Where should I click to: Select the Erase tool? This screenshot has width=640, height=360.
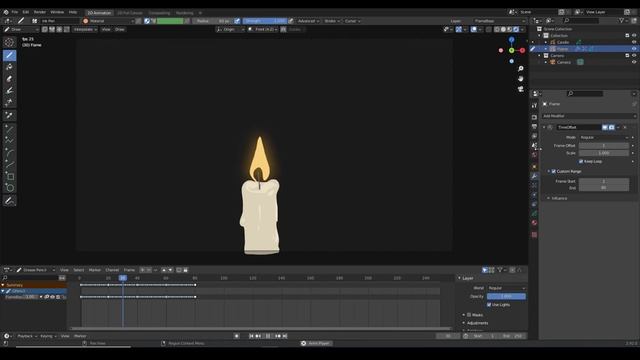[x=9, y=79]
